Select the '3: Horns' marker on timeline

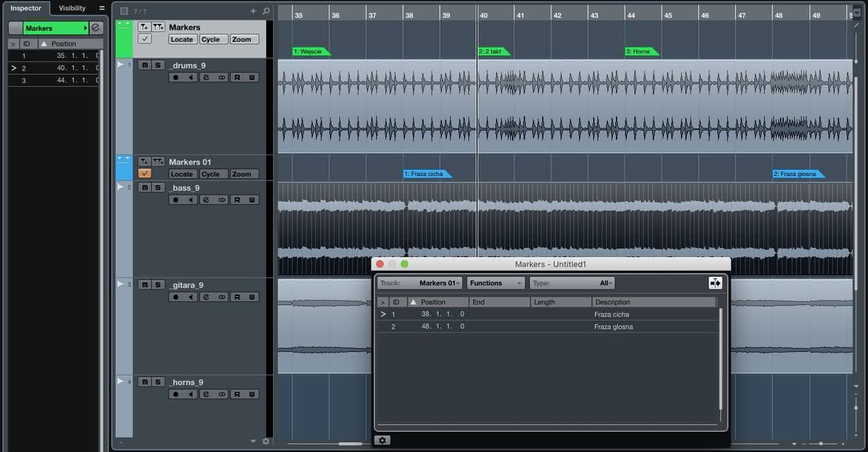point(642,51)
